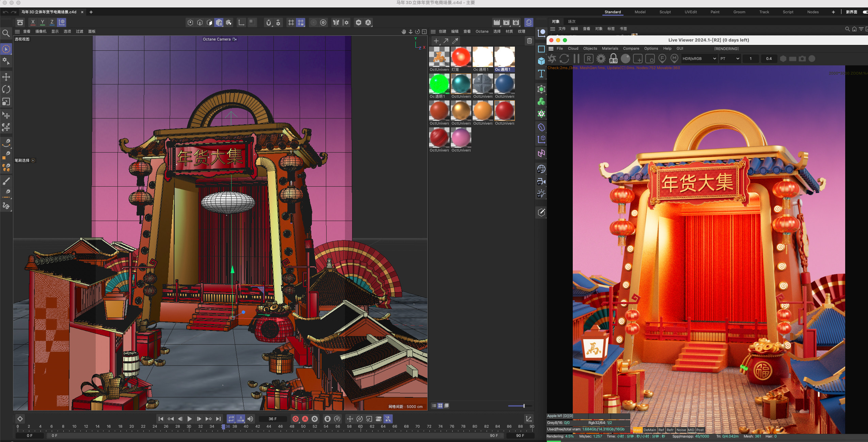
Task: Click the restart render refresh icon
Action: [564, 59]
